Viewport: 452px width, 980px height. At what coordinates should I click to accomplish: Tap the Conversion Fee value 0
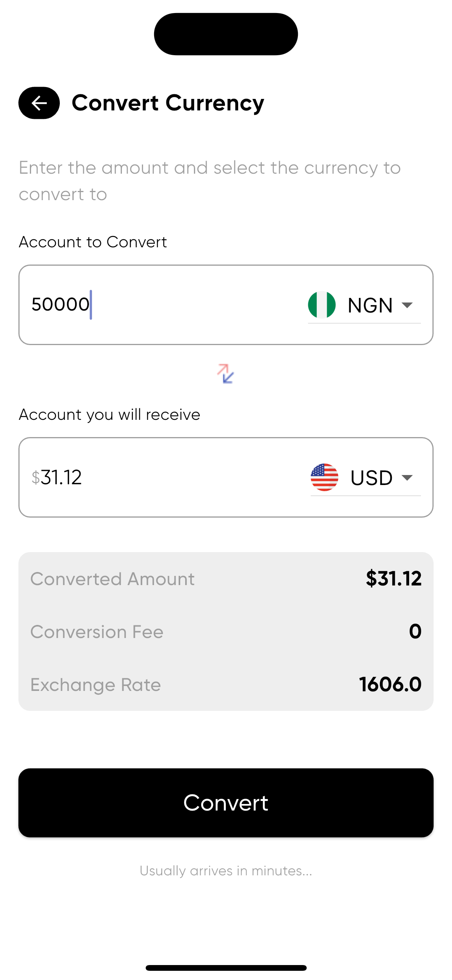pyautogui.click(x=415, y=631)
